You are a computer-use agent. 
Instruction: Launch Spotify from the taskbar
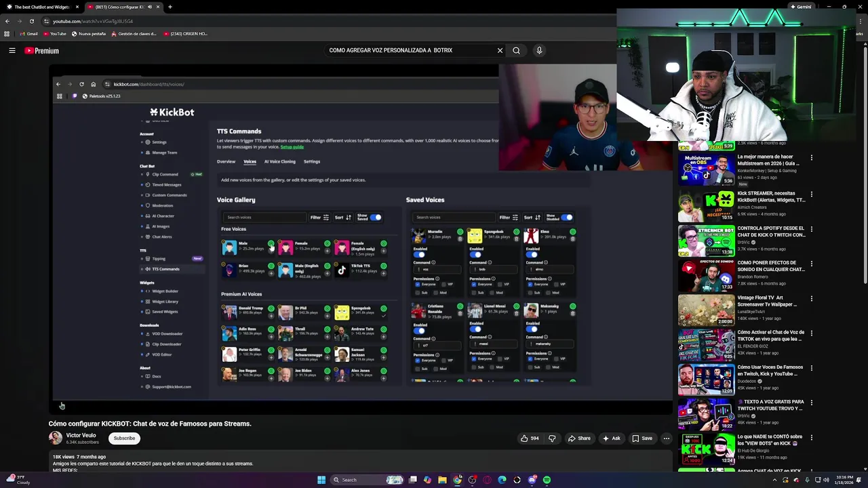pyautogui.click(x=547, y=480)
